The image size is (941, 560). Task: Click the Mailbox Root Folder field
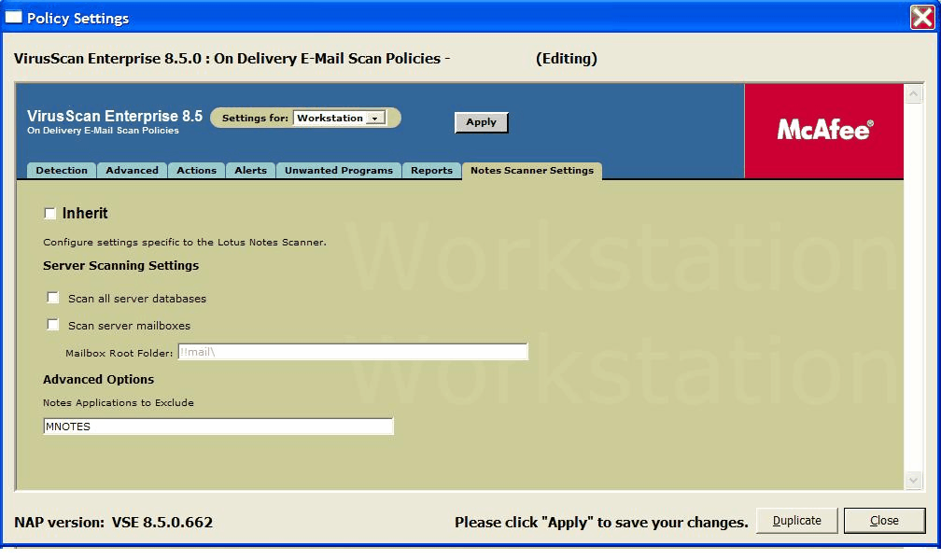(352, 352)
